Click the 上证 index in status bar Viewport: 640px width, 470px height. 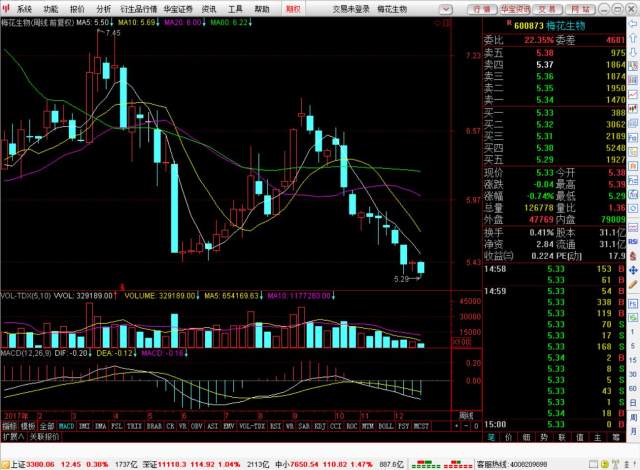tap(12, 464)
